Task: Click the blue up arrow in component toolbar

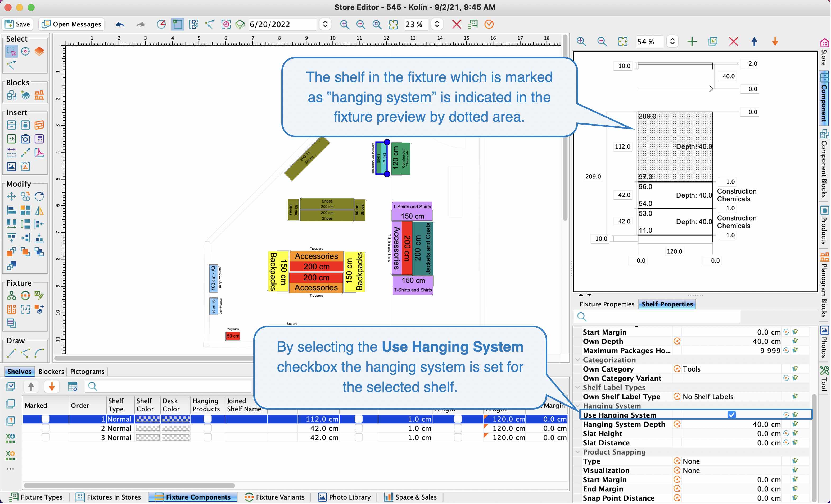Action: 754,42
